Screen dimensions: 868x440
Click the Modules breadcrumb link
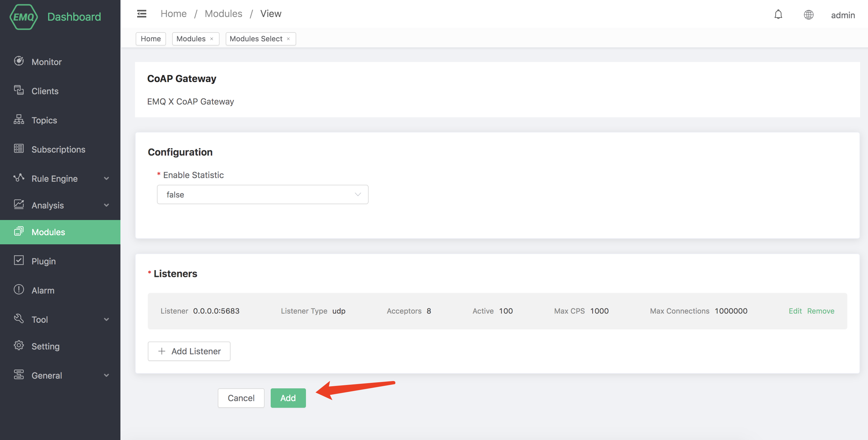coord(224,14)
